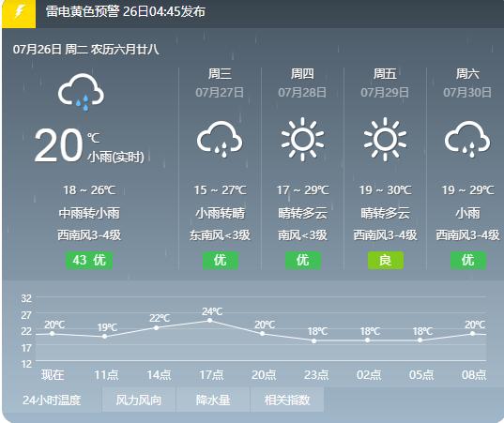
Task: Click the 优 badge under 周六
Action: pos(468,260)
